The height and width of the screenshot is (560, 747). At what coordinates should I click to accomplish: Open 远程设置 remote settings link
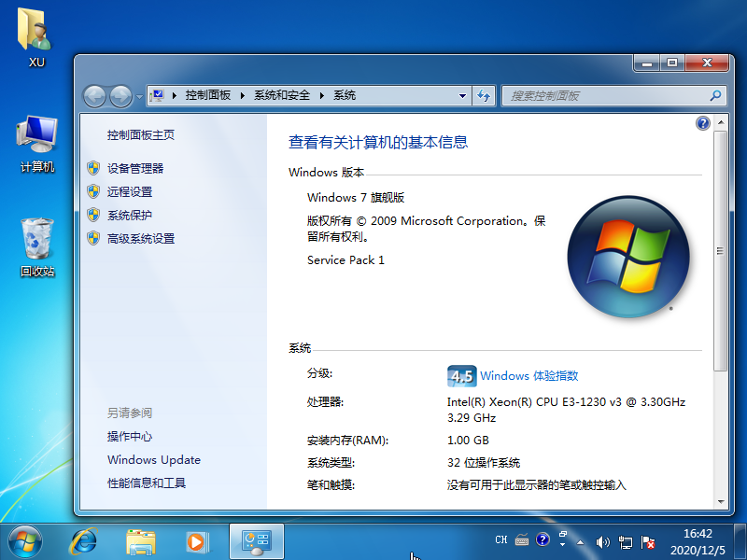click(x=129, y=191)
